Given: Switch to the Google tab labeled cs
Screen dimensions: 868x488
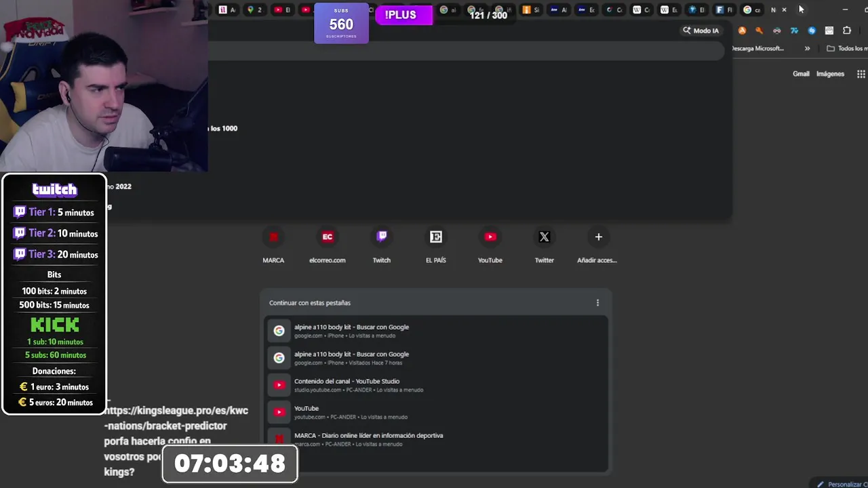Looking at the screenshot, I should point(751,9).
